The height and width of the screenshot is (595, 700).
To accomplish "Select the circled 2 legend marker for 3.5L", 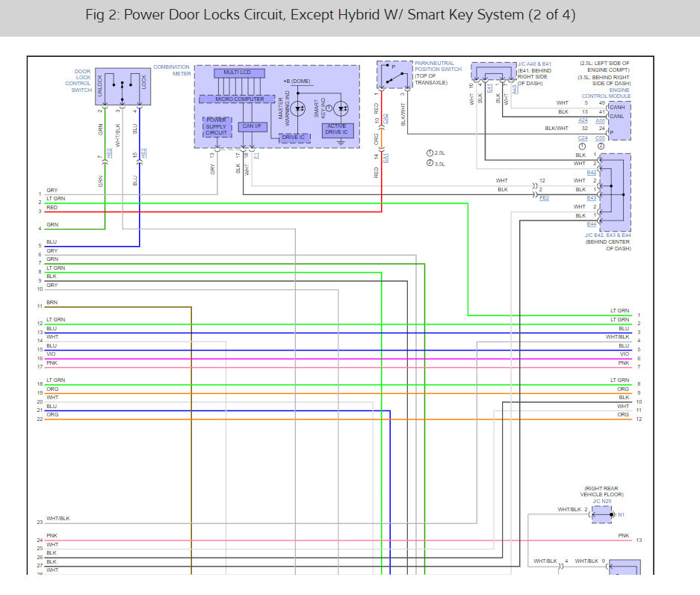I will [x=430, y=164].
